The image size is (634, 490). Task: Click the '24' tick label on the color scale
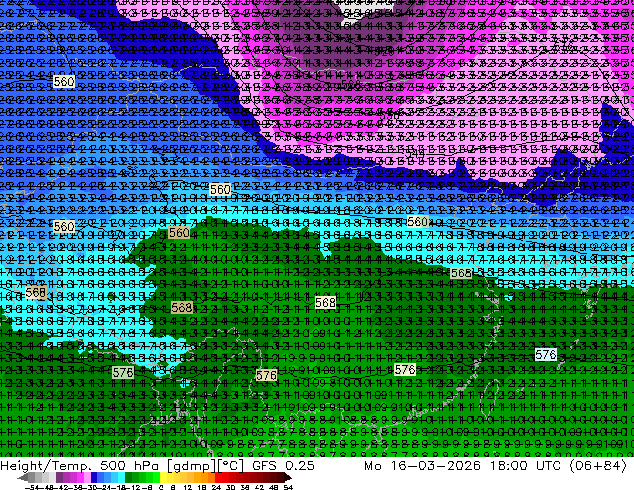tap(216, 487)
